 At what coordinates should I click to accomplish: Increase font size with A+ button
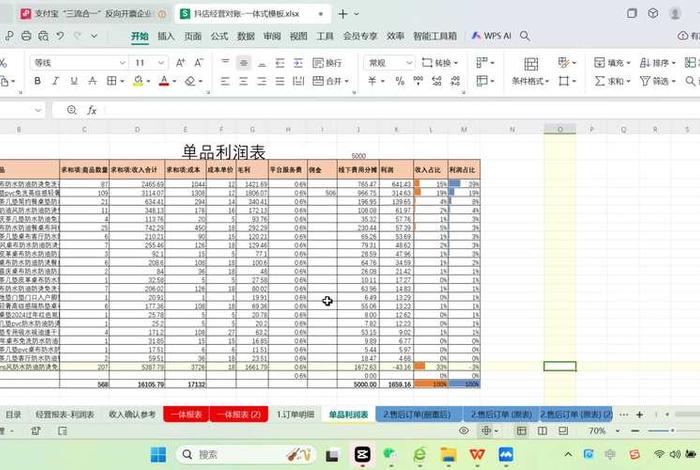pyautogui.click(x=180, y=63)
